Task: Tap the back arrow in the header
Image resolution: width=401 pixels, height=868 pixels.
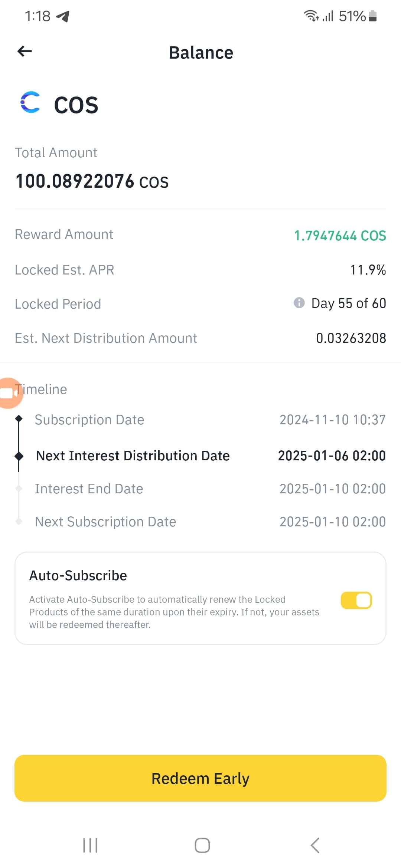Action: [25, 51]
